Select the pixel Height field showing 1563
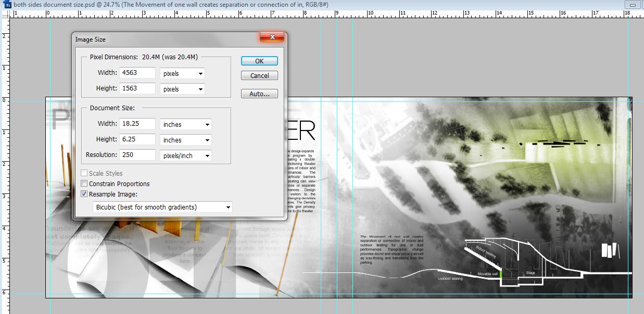Screen dimensions: 644x314 pyautogui.click(x=137, y=88)
